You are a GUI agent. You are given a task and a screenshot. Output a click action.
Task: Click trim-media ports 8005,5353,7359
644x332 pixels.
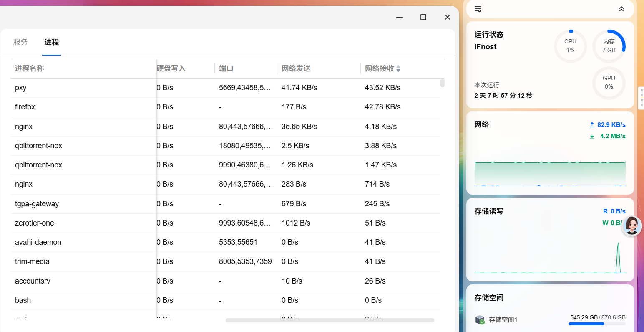(245, 261)
